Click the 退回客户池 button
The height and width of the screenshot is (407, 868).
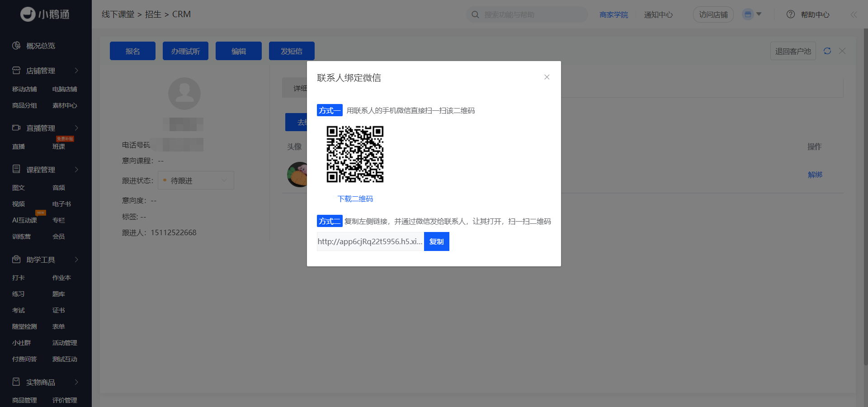[793, 51]
